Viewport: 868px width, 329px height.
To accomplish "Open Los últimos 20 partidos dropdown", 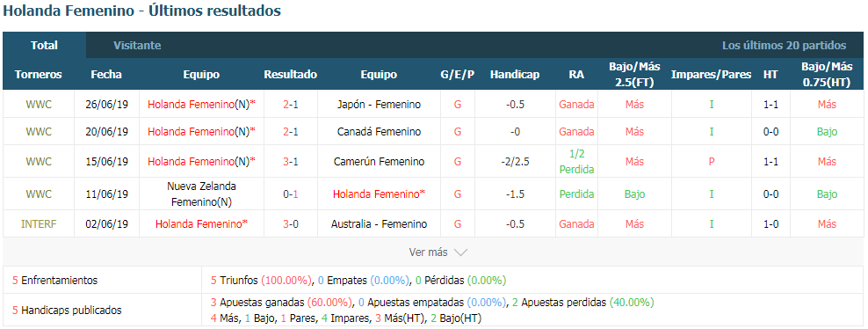I will pos(784,46).
